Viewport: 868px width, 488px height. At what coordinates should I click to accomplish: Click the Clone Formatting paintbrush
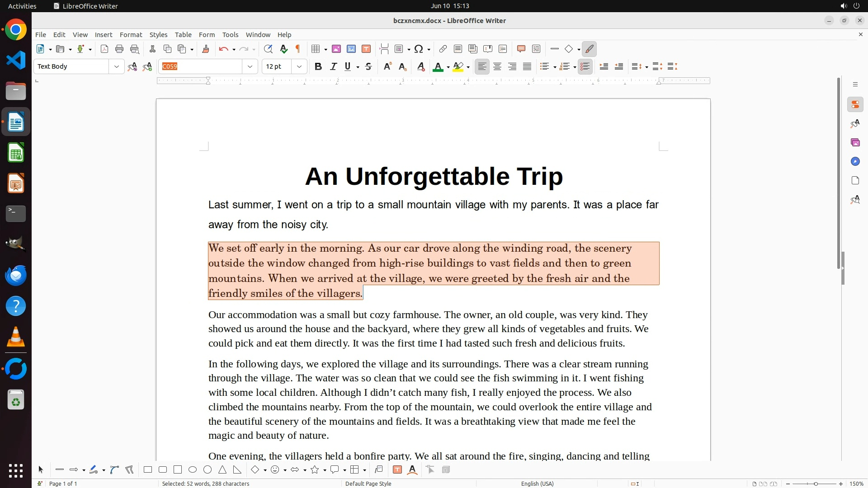pyautogui.click(x=206, y=49)
